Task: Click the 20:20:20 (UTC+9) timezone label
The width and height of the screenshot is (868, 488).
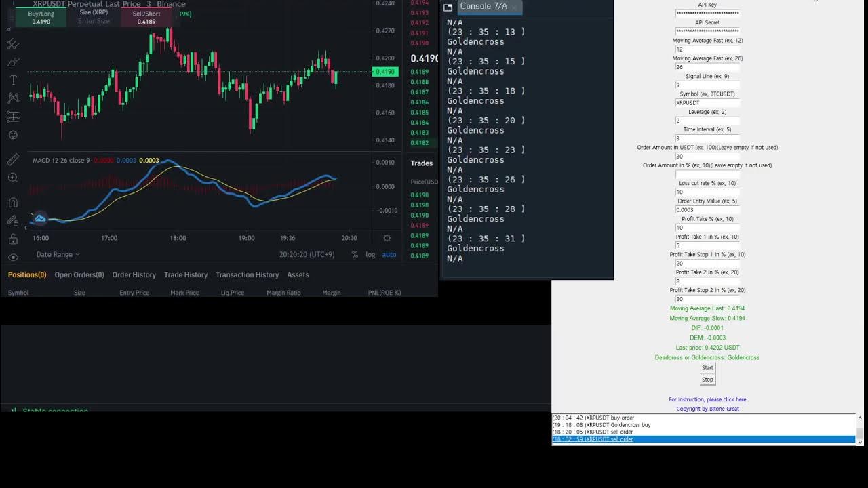Action: 307,254
